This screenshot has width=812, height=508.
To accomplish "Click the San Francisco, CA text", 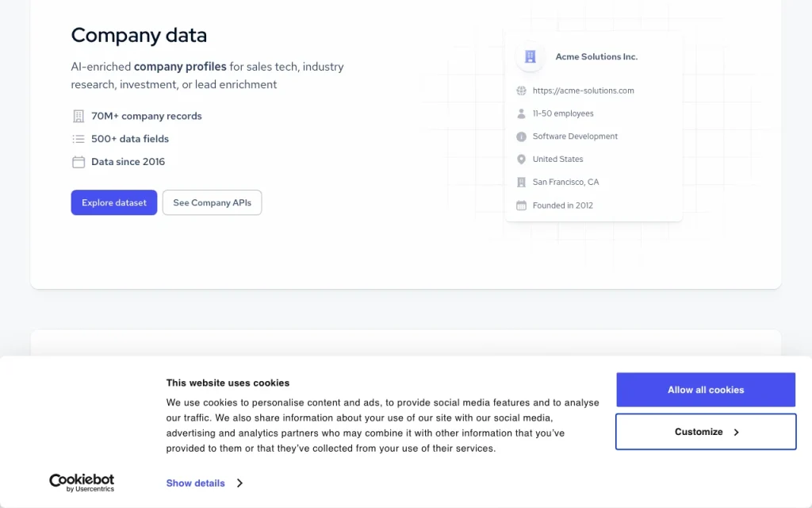I will point(565,182).
